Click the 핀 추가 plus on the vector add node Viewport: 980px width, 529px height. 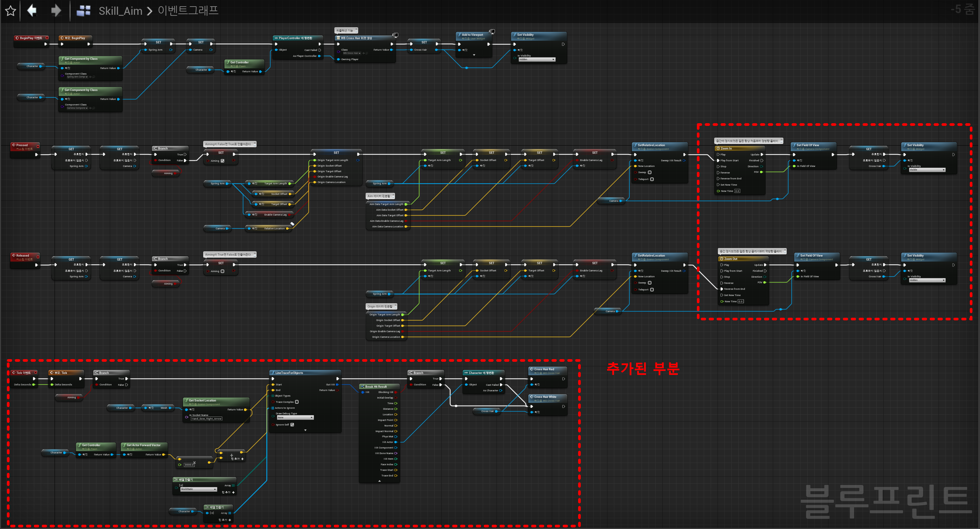click(x=242, y=459)
